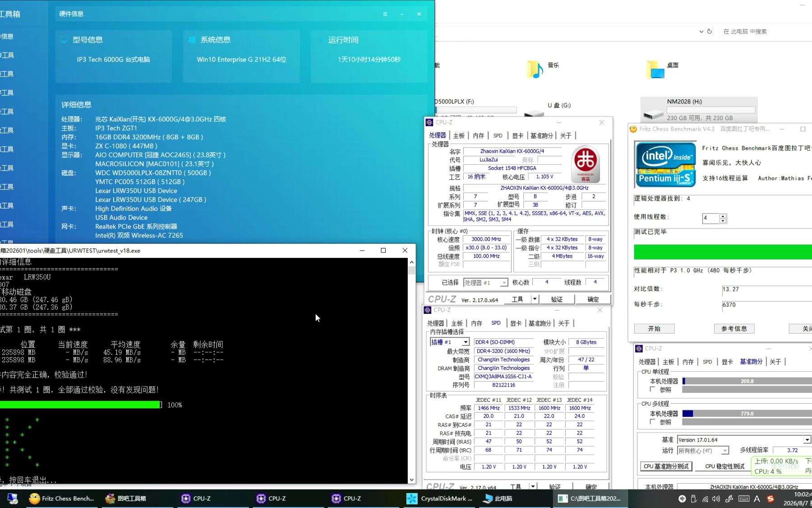This screenshot has width=812, height=508.
Task: Click the CPU-Z title bar icon of the SPD window
Action: click(428, 310)
